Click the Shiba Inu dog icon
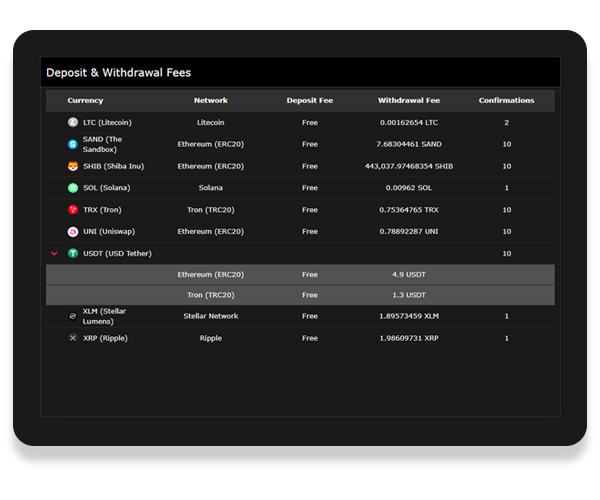 coord(73,166)
